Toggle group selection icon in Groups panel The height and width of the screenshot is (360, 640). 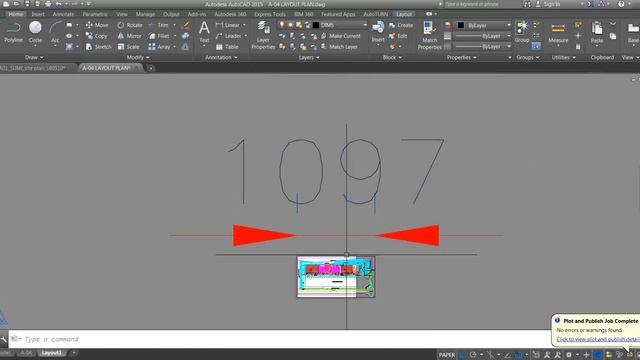click(536, 47)
